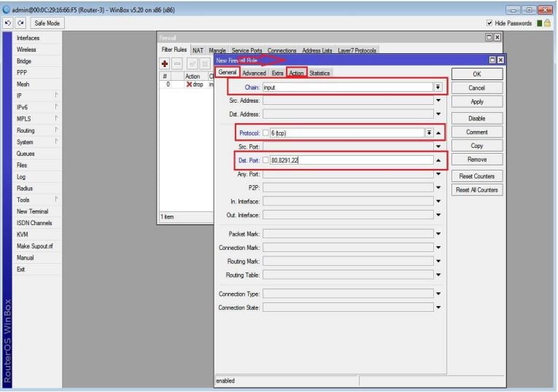
Task: Open Interfaces in the left sidebar
Action: click(x=28, y=38)
